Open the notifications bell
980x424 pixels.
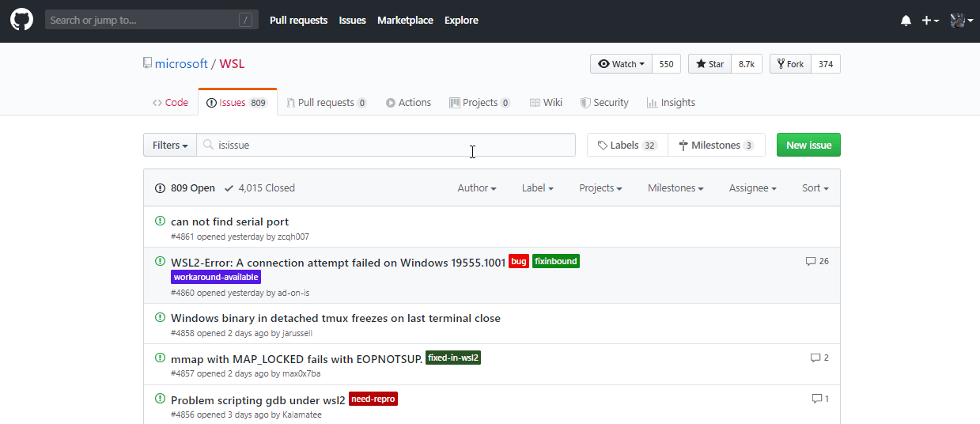pyautogui.click(x=906, y=21)
